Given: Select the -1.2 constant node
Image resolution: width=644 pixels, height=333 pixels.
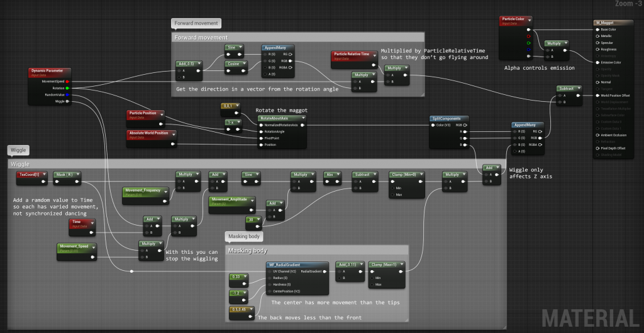Looking at the screenshot, I should pyautogui.click(x=239, y=296).
